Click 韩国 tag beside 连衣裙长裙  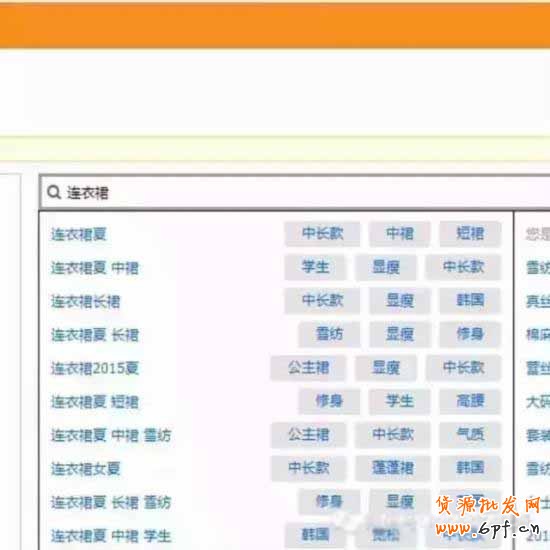[470, 301]
